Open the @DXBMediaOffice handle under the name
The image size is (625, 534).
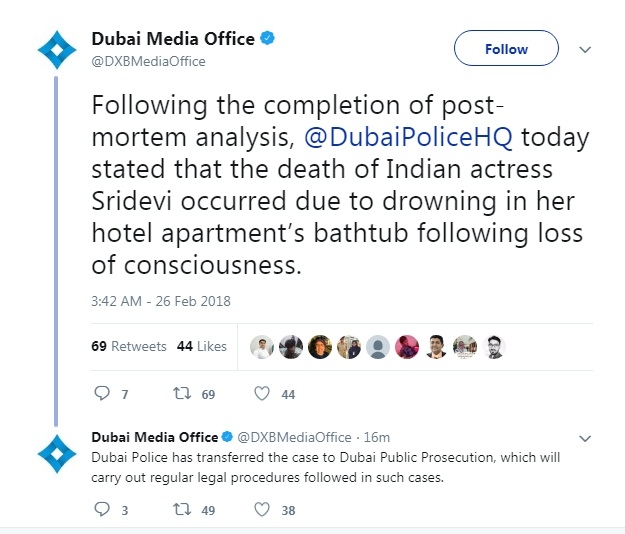pos(148,61)
